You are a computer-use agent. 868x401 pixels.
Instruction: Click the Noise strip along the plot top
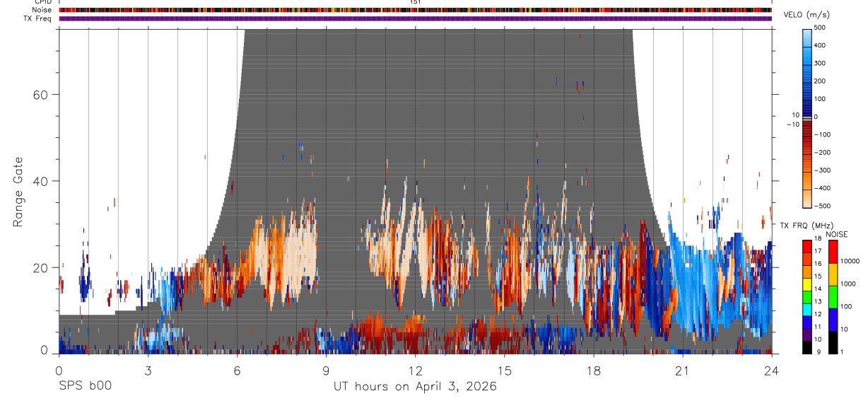tap(415, 10)
